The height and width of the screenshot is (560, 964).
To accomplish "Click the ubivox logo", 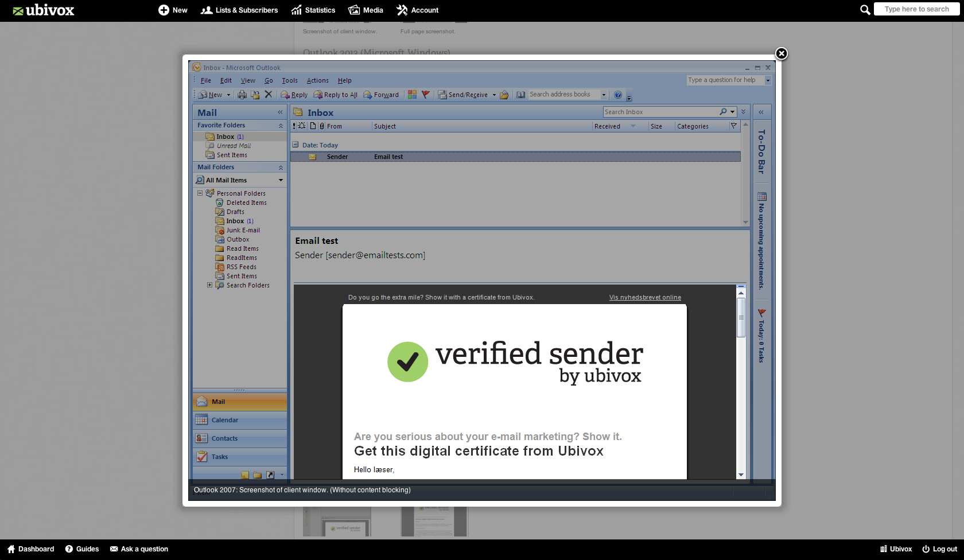I will (x=44, y=10).
